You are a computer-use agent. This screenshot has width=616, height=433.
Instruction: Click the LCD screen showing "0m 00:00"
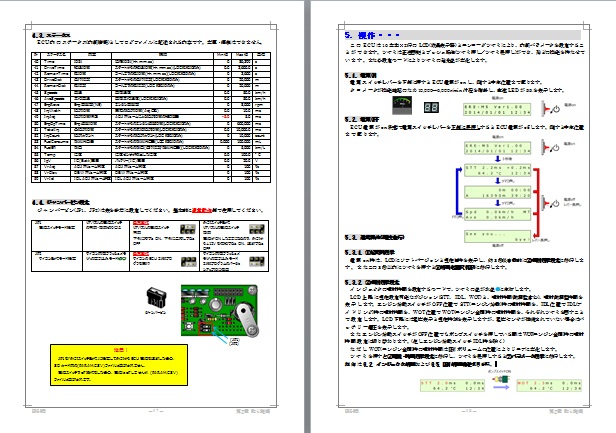coord(497,192)
